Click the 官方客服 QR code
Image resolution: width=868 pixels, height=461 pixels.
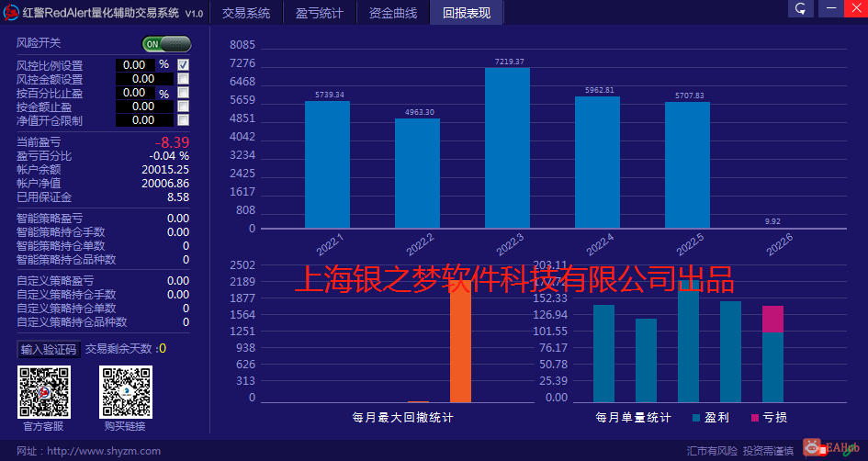point(44,392)
